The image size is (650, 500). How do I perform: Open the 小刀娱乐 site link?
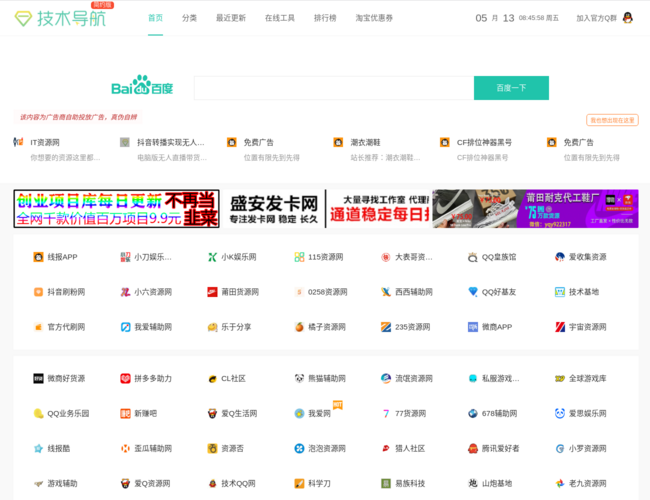pyautogui.click(x=153, y=257)
